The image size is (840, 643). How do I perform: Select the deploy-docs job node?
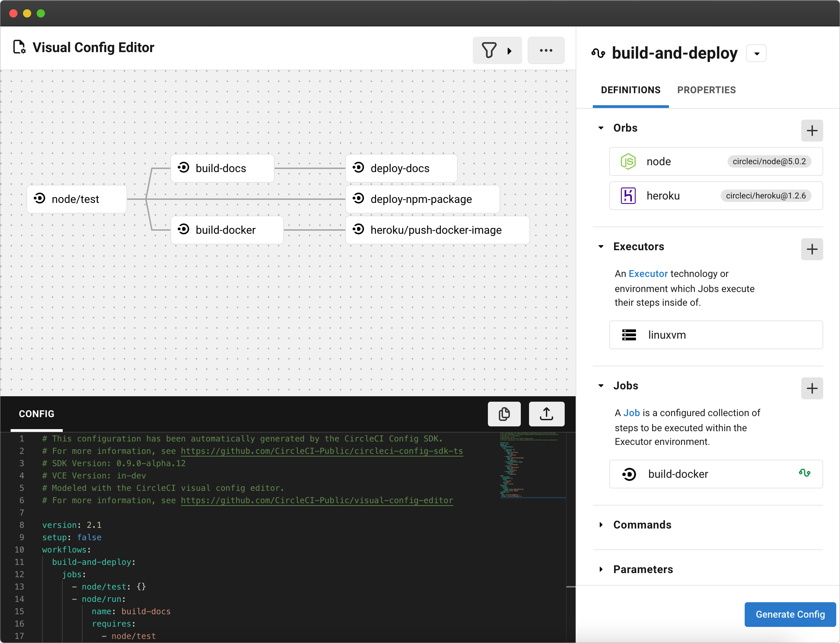(x=401, y=168)
